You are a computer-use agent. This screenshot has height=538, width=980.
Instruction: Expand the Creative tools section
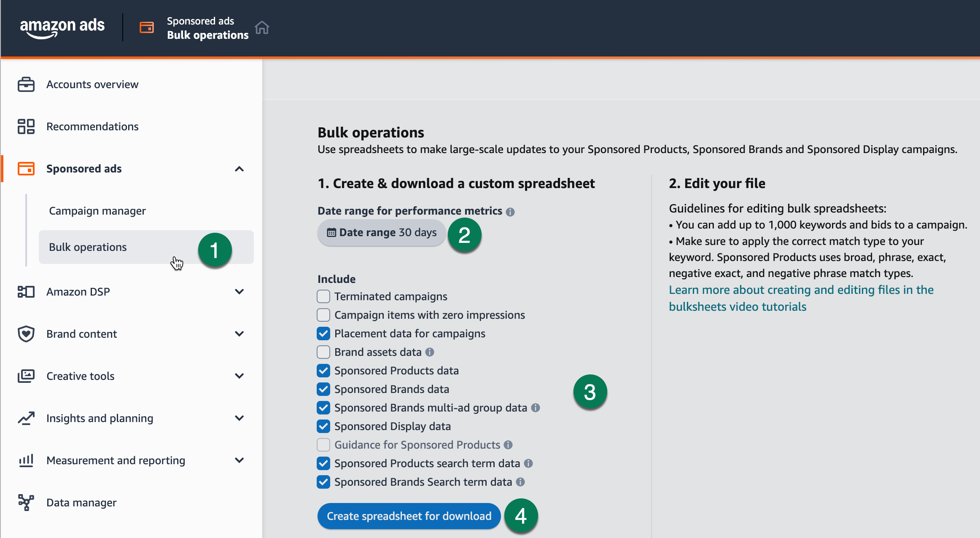pos(240,376)
